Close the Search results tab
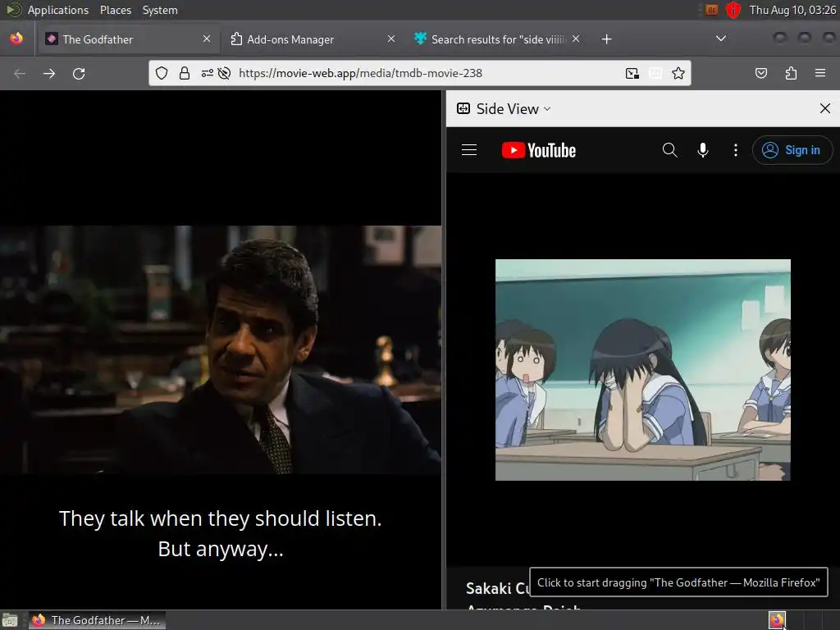The height and width of the screenshot is (630, 840). pos(576,39)
